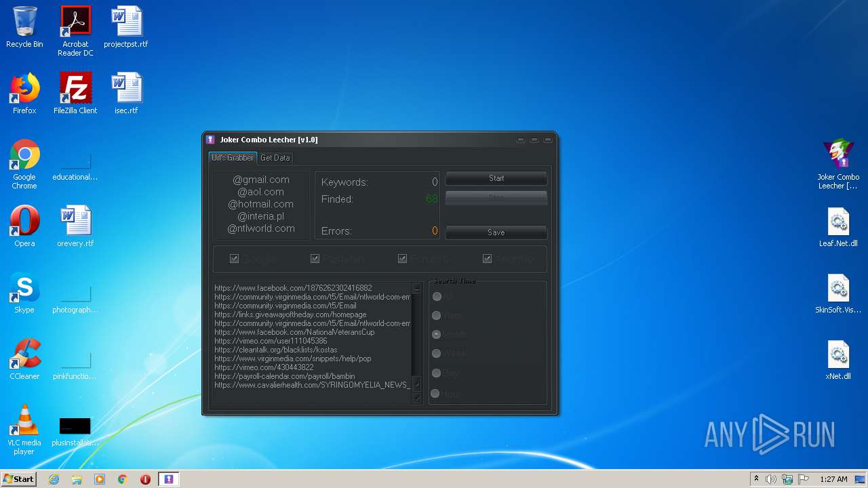Select the plusinstallati... desktop item
Viewport: 868px width, 488px height.
pos(75,431)
